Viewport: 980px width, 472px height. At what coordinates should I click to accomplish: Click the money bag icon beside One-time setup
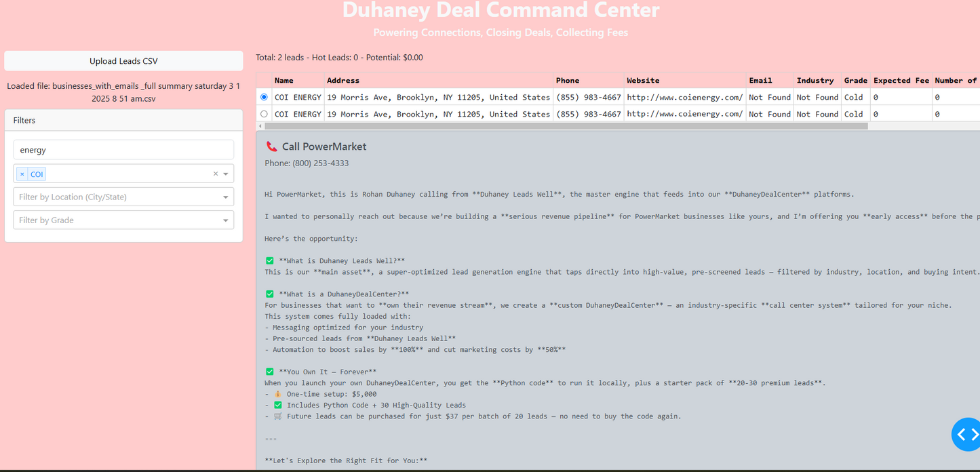[277, 394]
